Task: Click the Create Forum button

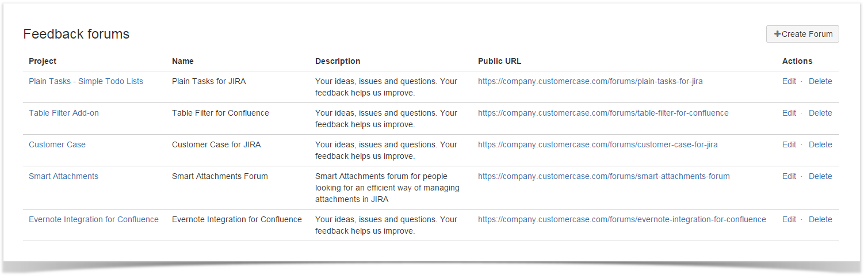Action: pos(802,34)
